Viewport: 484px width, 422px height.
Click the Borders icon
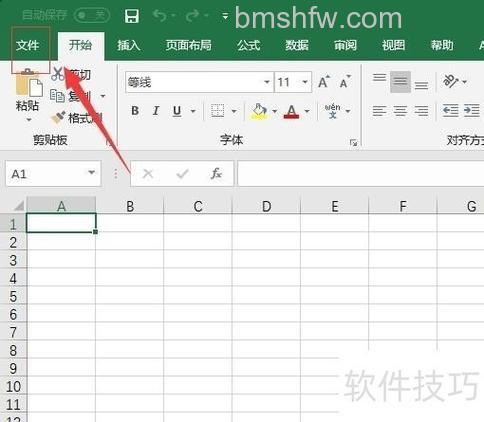coord(218,111)
